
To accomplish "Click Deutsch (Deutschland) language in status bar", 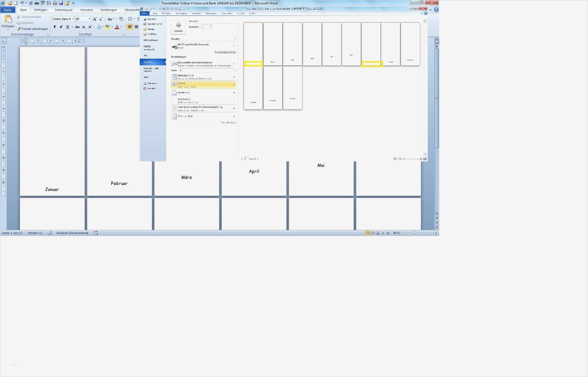I will pyautogui.click(x=72, y=233).
